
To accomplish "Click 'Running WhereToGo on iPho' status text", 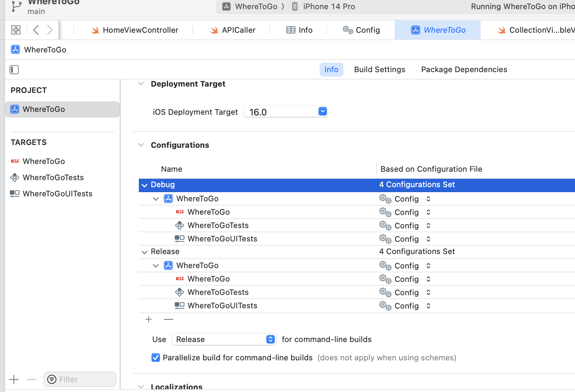I will 523,6.
